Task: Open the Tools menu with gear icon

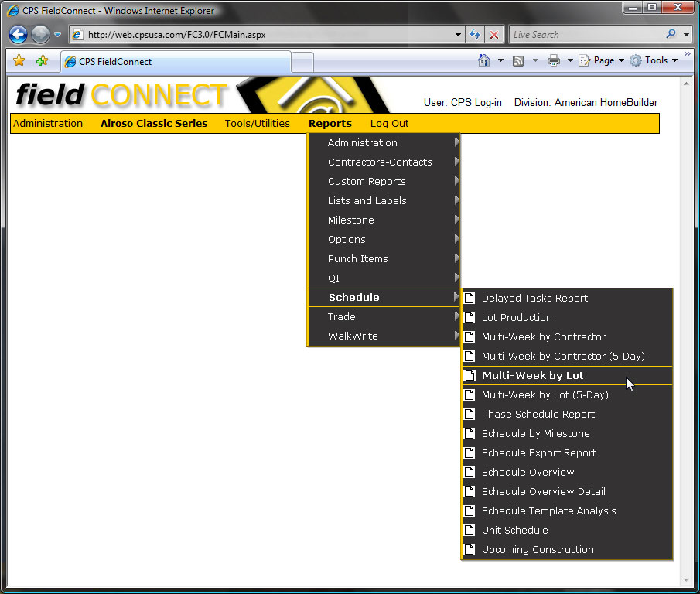Action: click(654, 60)
